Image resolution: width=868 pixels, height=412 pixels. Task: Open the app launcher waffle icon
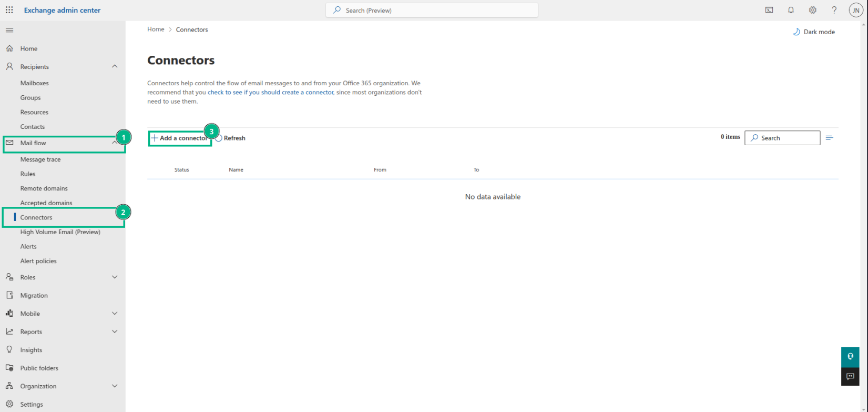(x=9, y=10)
